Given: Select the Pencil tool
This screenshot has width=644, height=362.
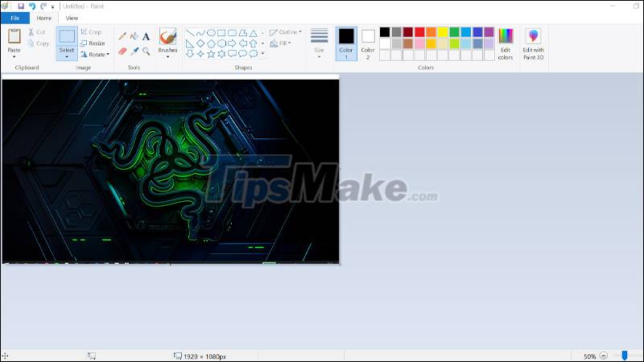Looking at the screenshot, I should pos(122,36).
